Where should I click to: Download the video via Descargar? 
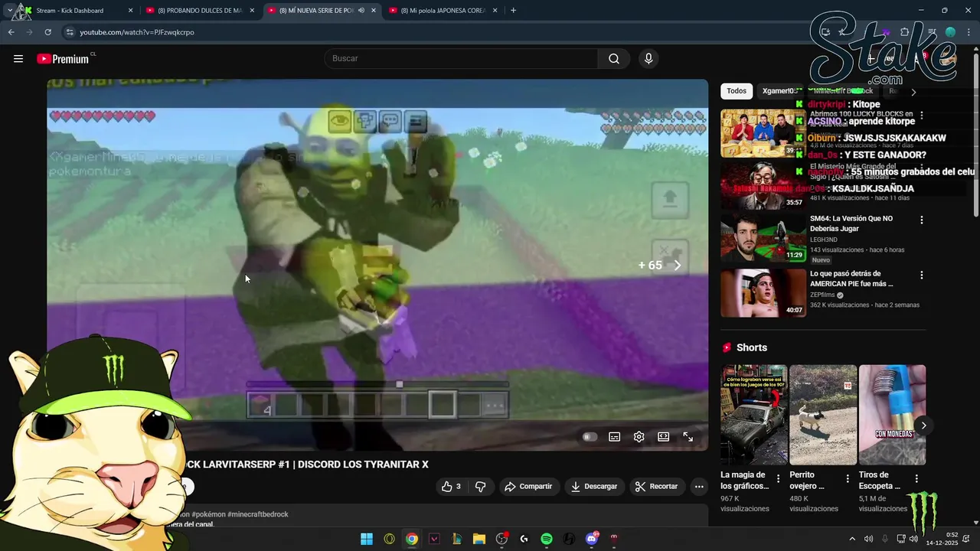(x=594, y=486)
